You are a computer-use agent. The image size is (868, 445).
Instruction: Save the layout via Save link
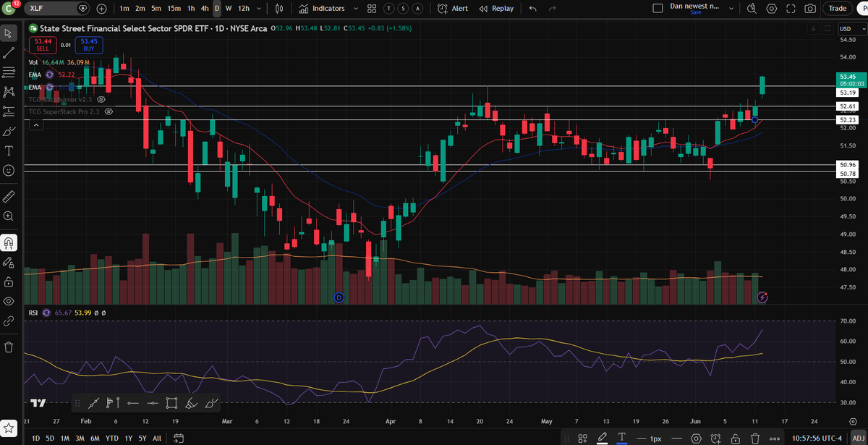click(x=696, y=12)
